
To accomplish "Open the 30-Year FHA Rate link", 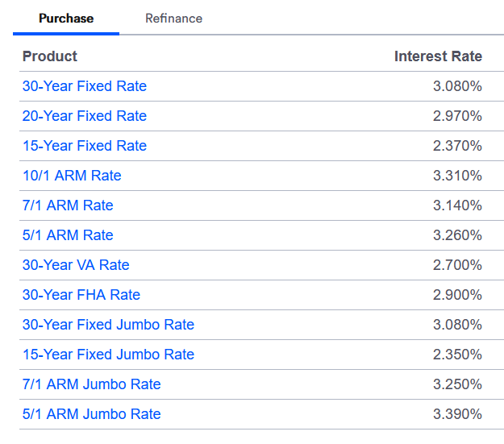I will 81,295.
